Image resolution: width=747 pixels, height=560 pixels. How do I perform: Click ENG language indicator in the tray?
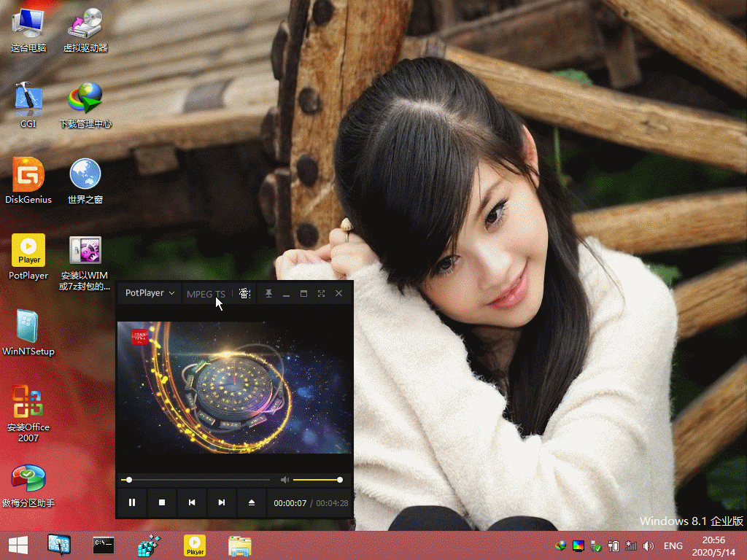coord(673,546)
